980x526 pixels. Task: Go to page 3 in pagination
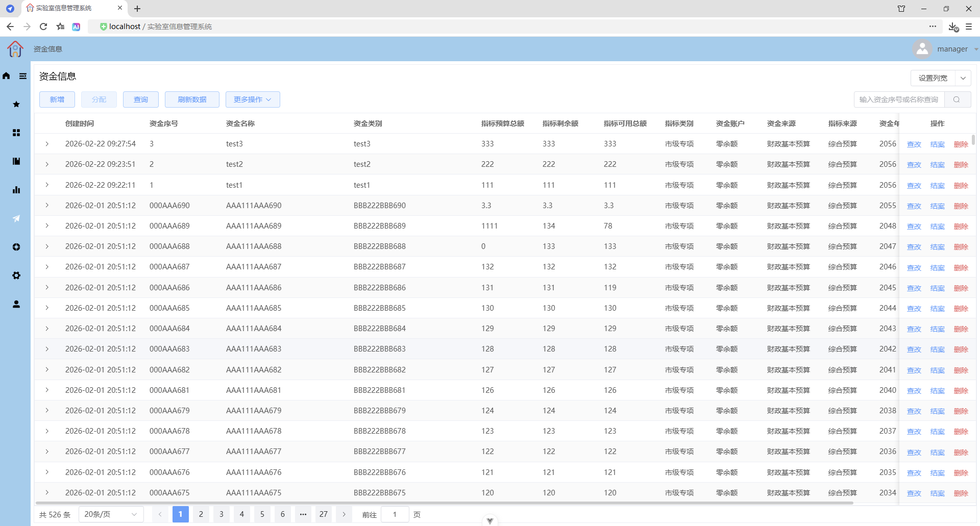click(222, 514)
